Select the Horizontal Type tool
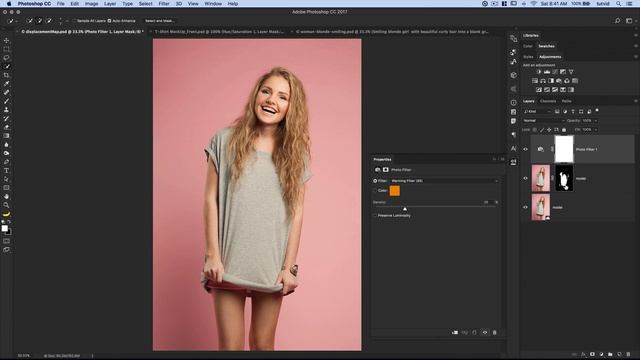 click(7, 171)
